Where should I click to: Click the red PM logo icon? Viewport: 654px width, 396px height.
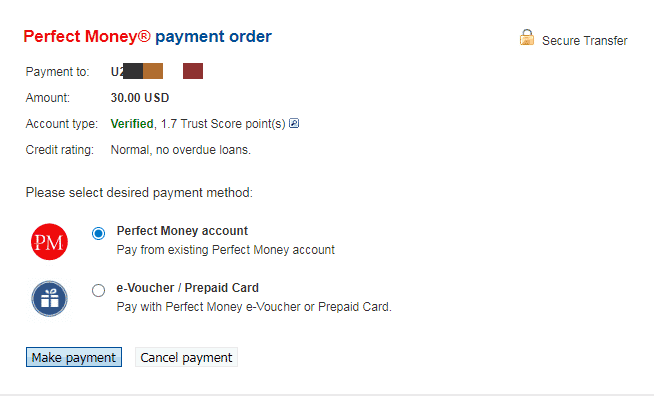(49, 242)
